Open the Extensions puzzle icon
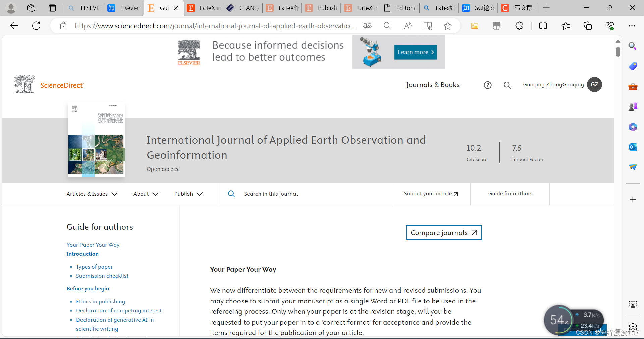This screenshot has height=339, width=644. pos(519,26)
